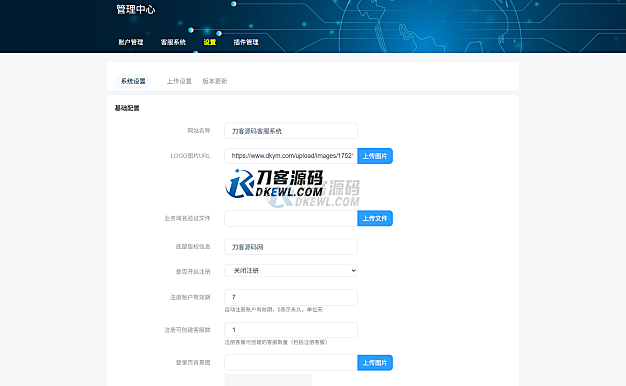The image size is (626, 386).
Task: Open the 客服系统 menu
Action: pos(173,42)
